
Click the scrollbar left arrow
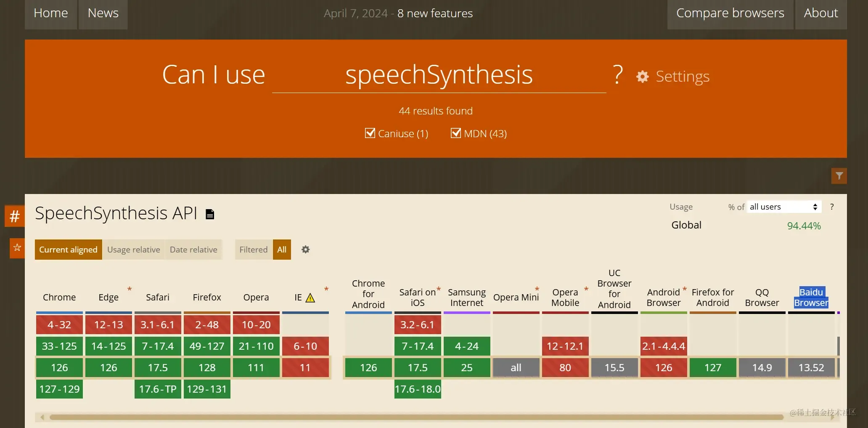[x=42, y=417]
